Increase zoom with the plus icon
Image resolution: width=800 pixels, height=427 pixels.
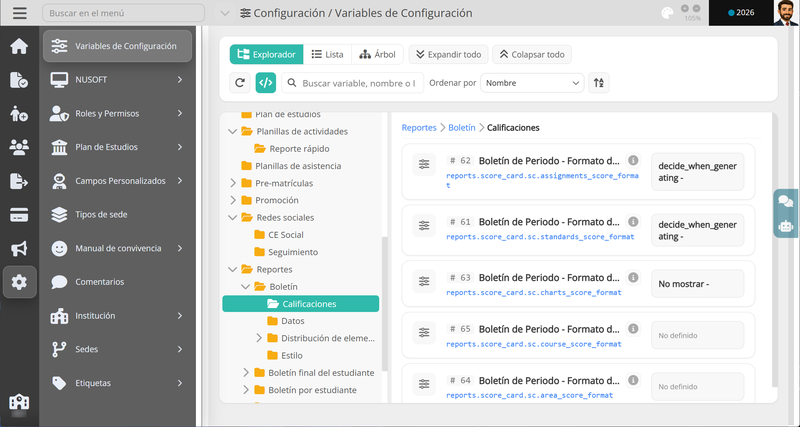click(685, 9)
